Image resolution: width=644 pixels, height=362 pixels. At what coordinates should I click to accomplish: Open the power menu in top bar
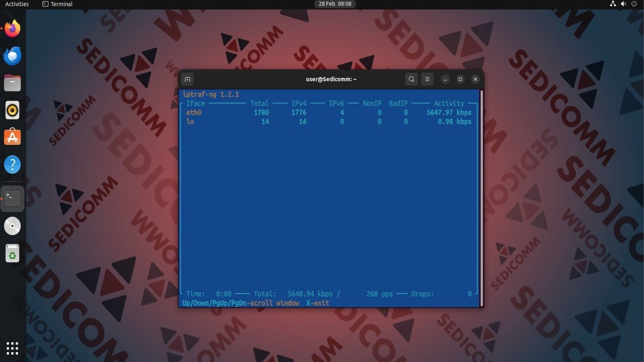coord(634,4)
